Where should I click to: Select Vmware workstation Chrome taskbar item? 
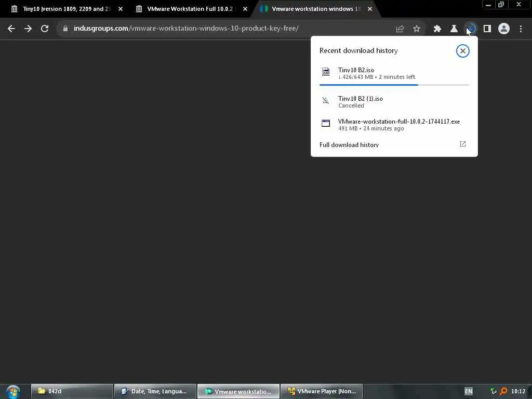[x=238, y=391]
